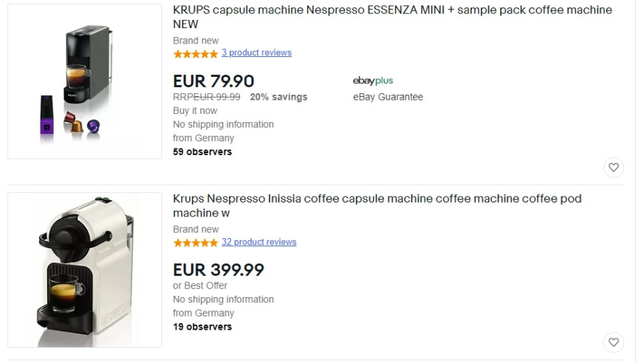Click the struck-through RRP EUR 99.99
644x363 pixels.
(207, 97)
